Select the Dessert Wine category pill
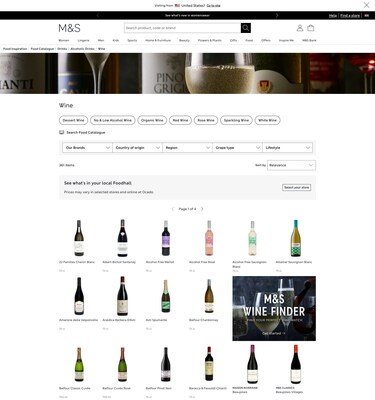The image size is (375, 400). (x=73, y=120)
